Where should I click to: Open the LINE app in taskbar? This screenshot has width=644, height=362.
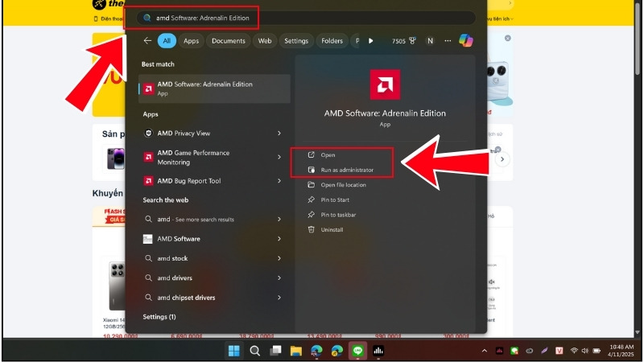tap(357, 351)
